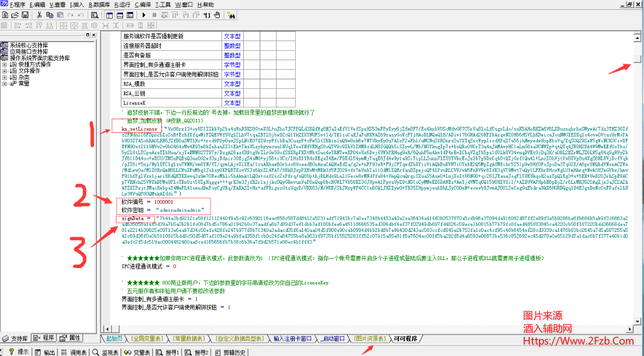Expand the 常量 tree node
The width and height of the screenshot is (644, 356).
[x=5, y=84]
